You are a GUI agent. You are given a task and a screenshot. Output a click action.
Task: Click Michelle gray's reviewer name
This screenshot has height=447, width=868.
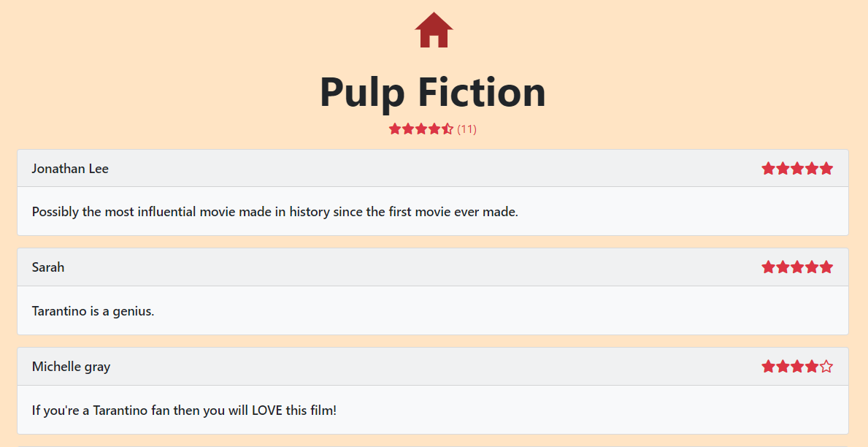(71, 366)
